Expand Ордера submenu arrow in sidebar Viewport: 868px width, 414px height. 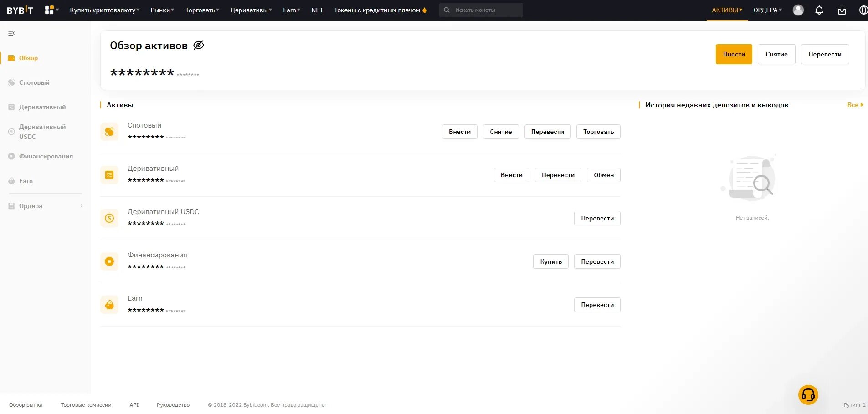(x=82, y=206)
